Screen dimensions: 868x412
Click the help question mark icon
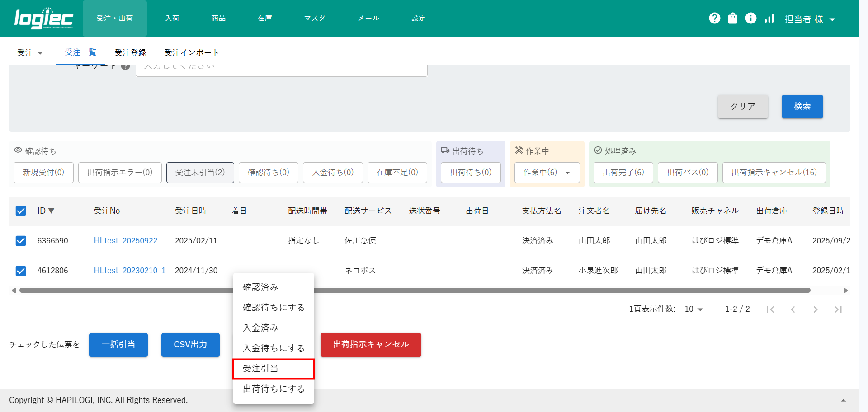[x=714, y=18]
